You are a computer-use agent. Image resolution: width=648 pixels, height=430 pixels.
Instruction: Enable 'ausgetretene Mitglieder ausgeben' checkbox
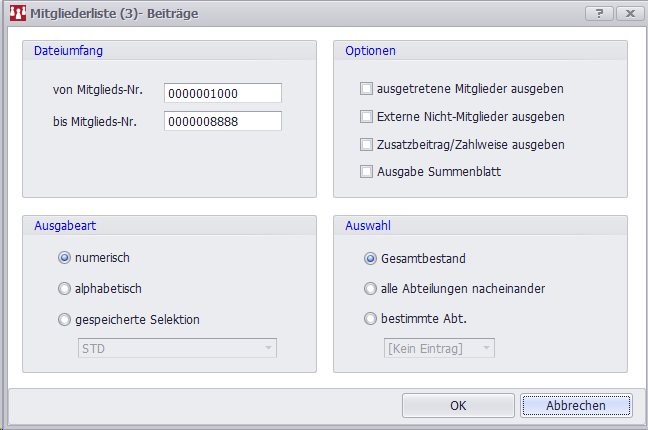point(367,89)
